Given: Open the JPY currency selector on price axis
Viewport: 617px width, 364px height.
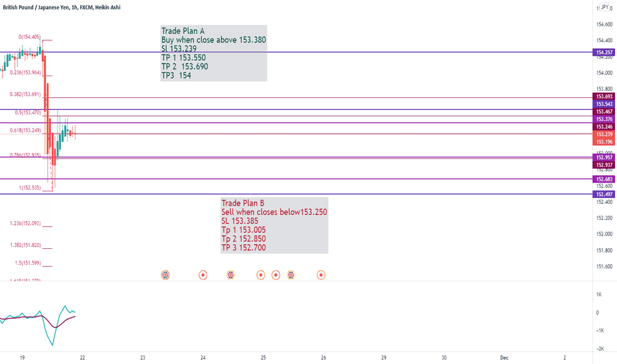Looking at the screenshot, I should pos(605,7).
